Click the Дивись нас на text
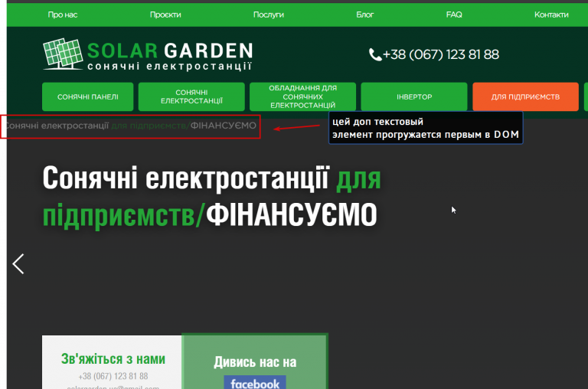 [x=255, y=362]
